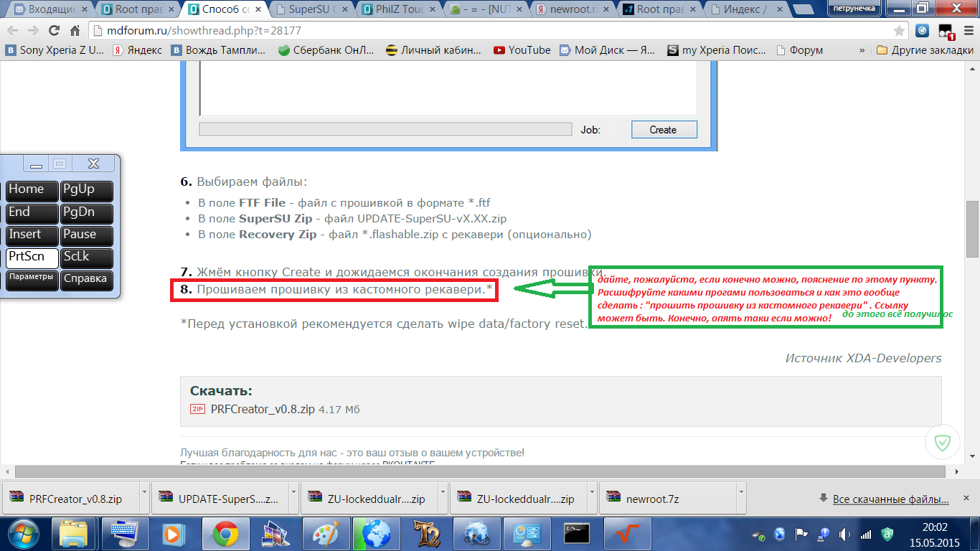Open Windows Explorer from taskbar
The image size is (980, 551).
pos(73,533)
